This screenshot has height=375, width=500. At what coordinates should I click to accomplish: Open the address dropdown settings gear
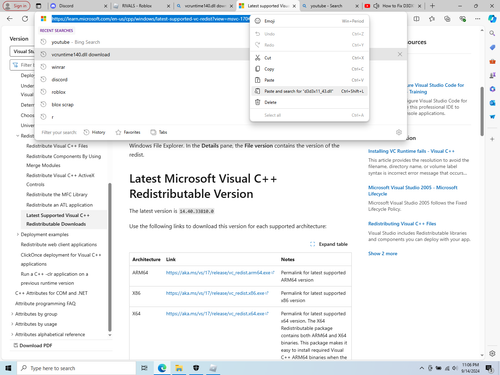click(x=399, y=132)
